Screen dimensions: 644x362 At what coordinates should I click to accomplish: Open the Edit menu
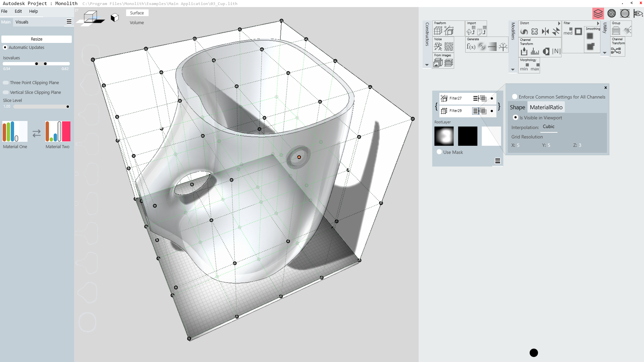18,11
